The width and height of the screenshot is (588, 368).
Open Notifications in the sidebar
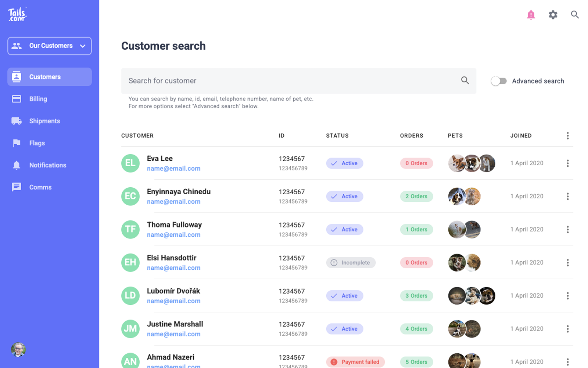(47, 165)
